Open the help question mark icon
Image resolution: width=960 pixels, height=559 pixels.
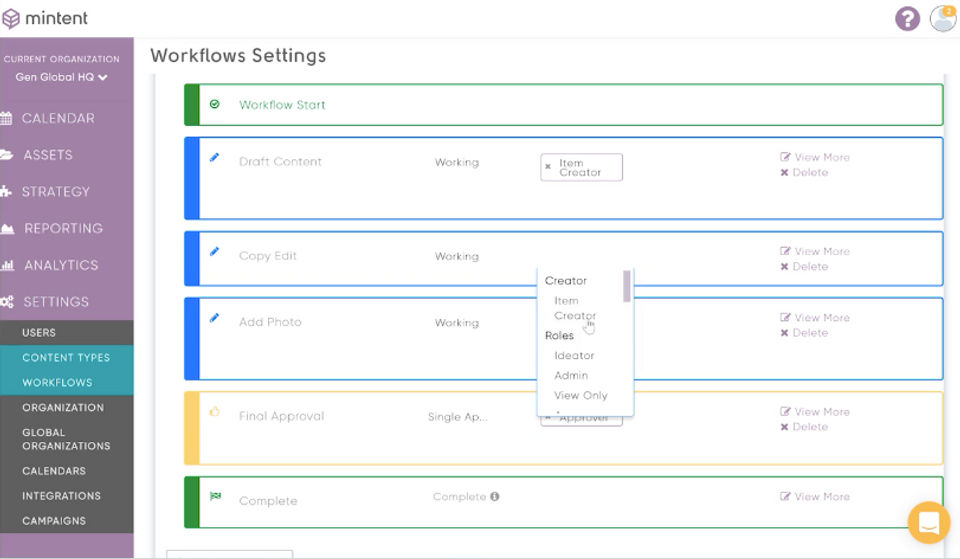(907, 18)
